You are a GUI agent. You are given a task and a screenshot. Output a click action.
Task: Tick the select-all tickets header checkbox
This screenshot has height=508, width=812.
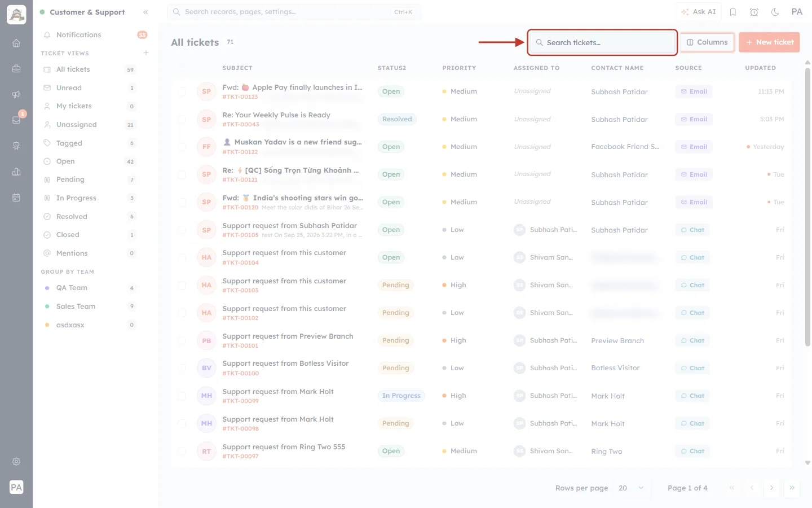(x=182, y=68)
